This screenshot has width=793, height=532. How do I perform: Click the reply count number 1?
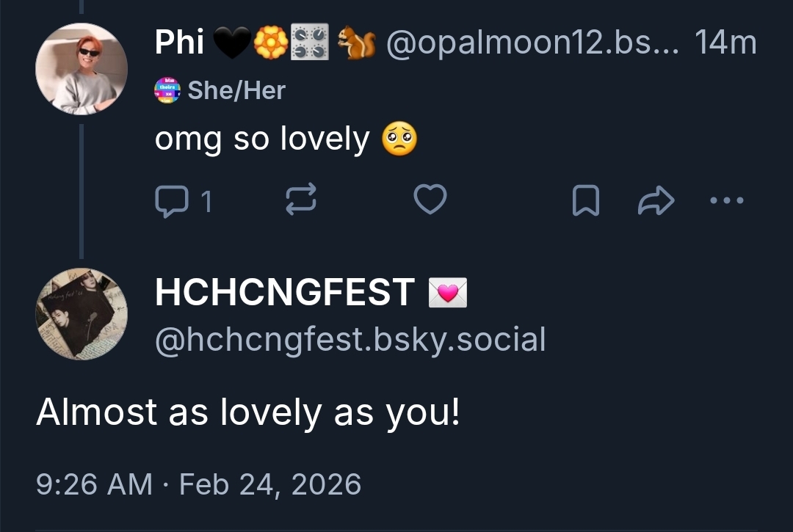(206, 200)
